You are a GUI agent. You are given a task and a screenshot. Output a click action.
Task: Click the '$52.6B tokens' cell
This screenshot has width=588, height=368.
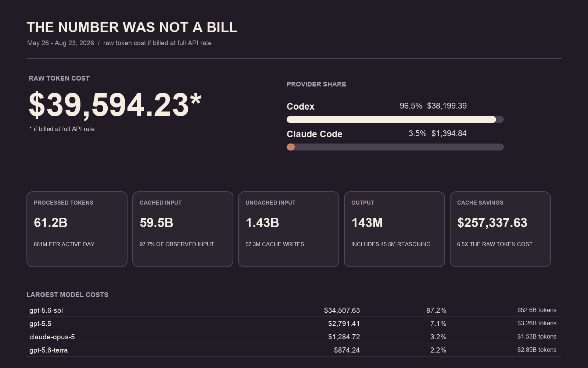[537, 310]
